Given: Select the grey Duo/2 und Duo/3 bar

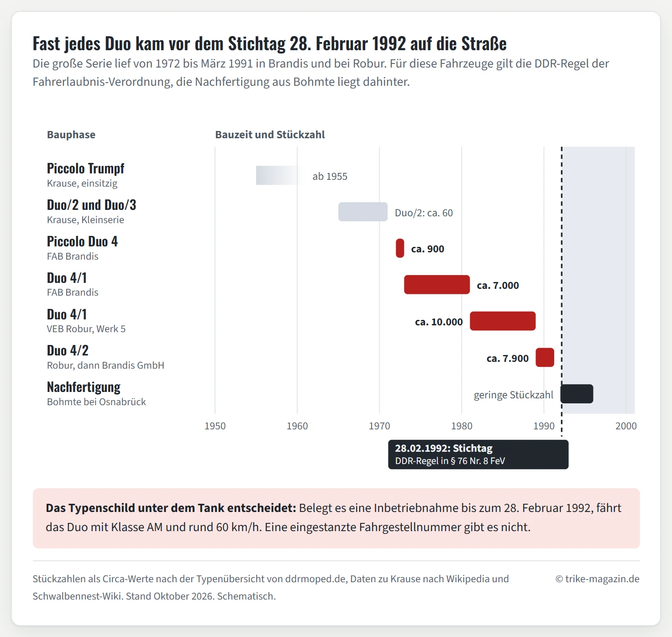Looking at the screenshot, I should pos(363,212).
